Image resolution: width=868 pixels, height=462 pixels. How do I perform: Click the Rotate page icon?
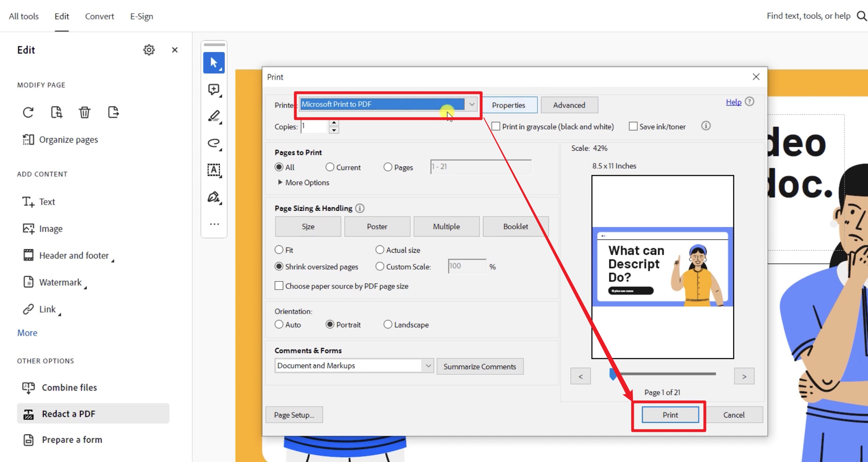(x=28, y=113)
